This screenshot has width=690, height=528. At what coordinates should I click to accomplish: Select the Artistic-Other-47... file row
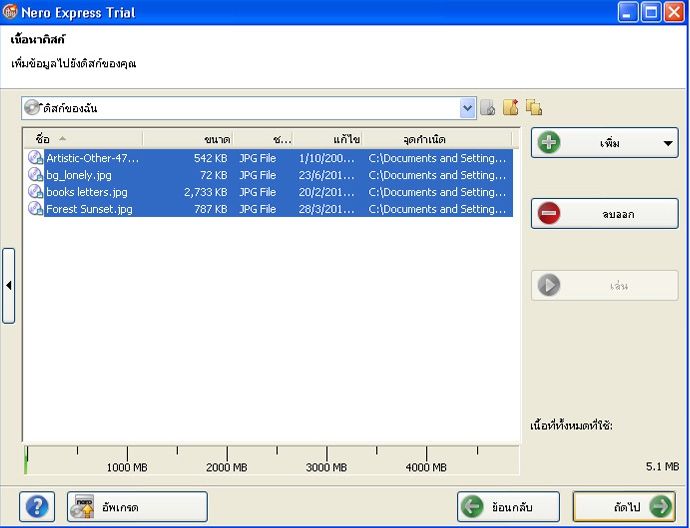(x=268, y=158)
